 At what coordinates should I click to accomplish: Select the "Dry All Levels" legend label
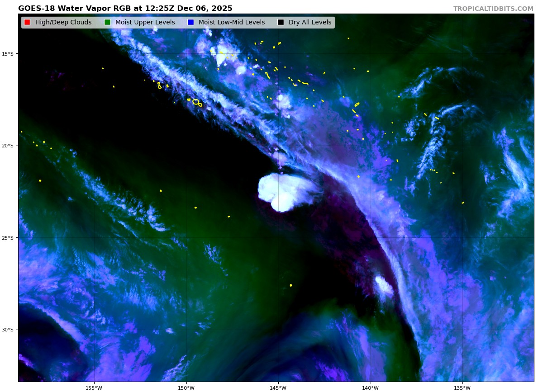pyautogui.click(x=310, y=22)
